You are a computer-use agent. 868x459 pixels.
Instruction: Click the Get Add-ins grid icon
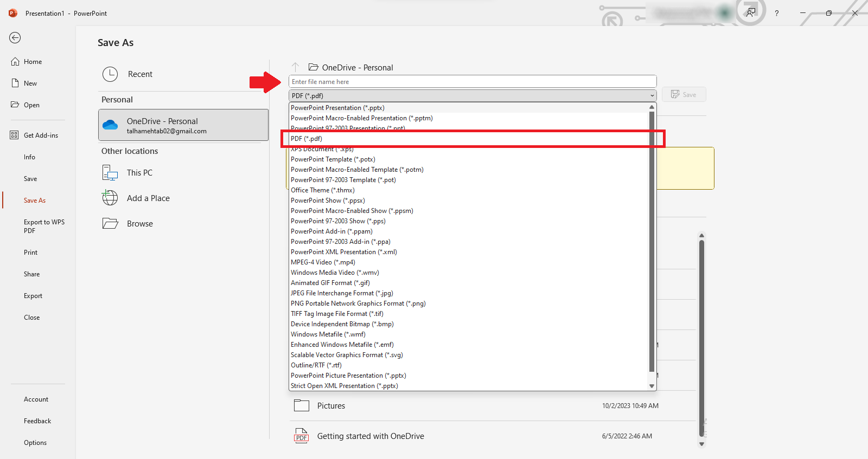(14, 135)
